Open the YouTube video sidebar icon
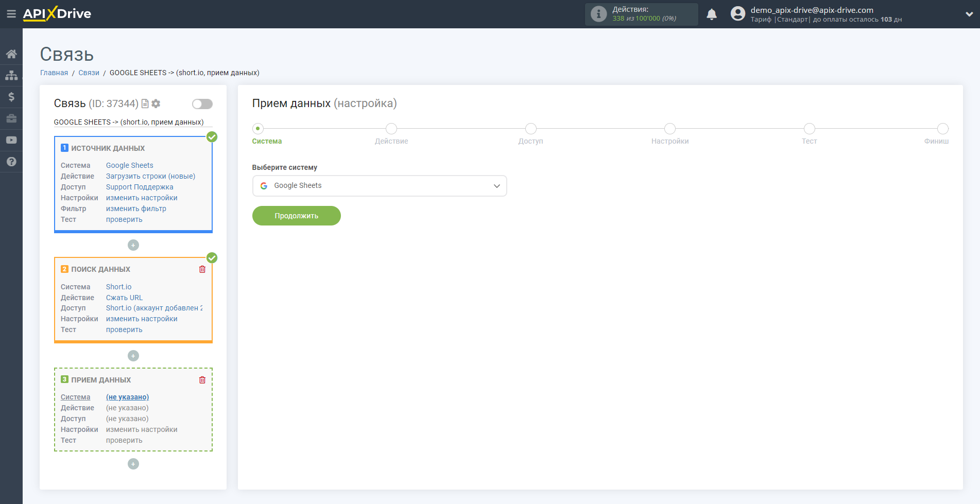The image size is (980, 504). (x=11, y=140)
